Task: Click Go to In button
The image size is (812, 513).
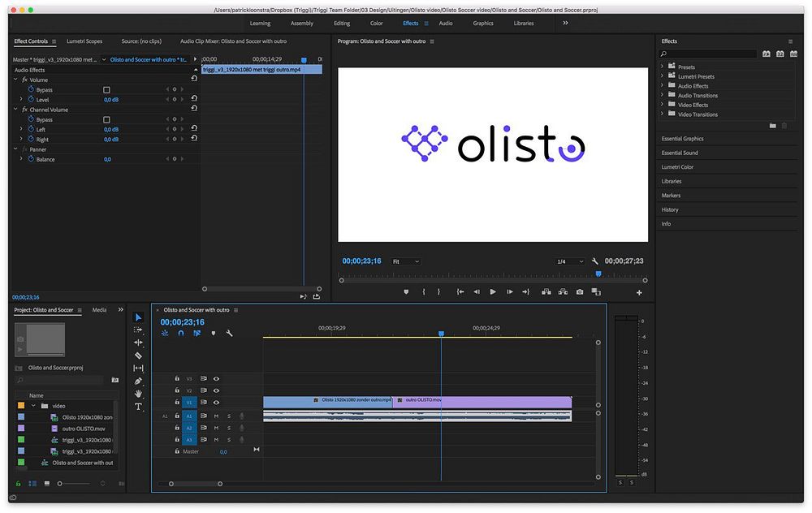Action: (x=460, y=292)
